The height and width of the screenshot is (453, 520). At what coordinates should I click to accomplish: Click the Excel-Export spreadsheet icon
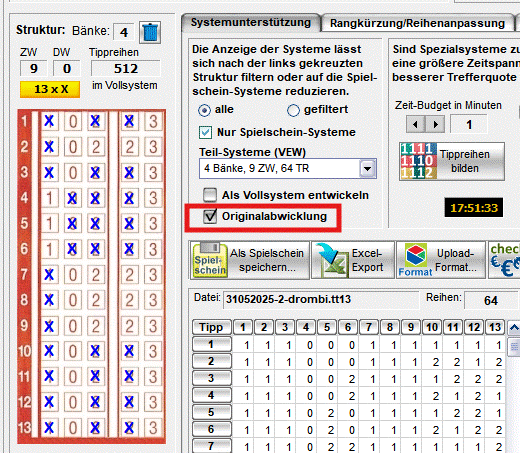click(x=331, y=261)
